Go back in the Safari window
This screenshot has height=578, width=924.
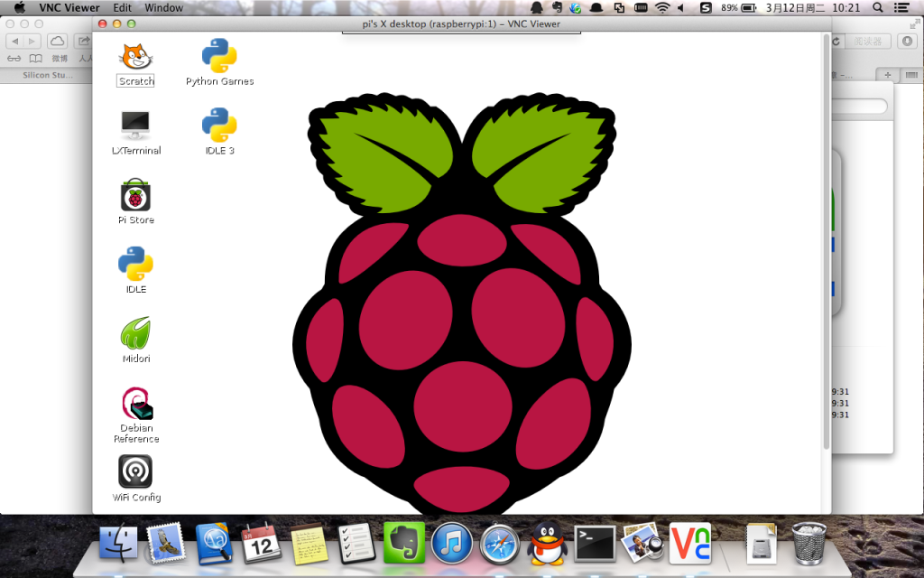[14, 42]
